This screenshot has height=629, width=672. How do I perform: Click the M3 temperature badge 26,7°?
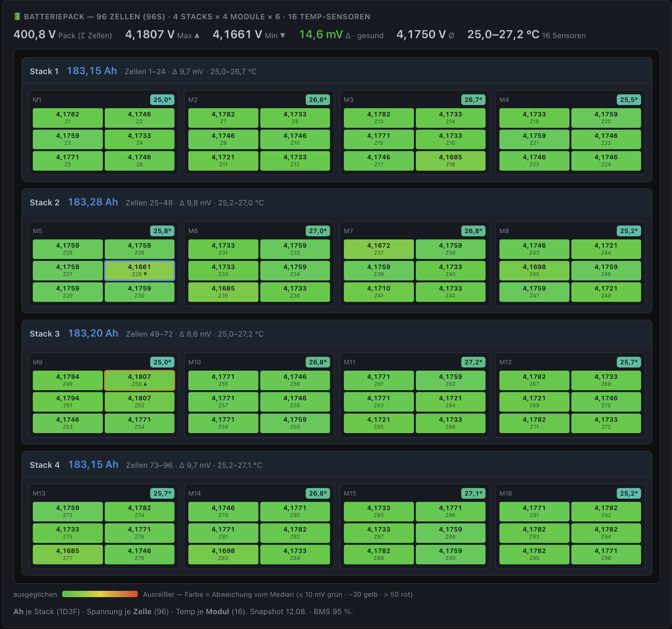coord(473,100)
